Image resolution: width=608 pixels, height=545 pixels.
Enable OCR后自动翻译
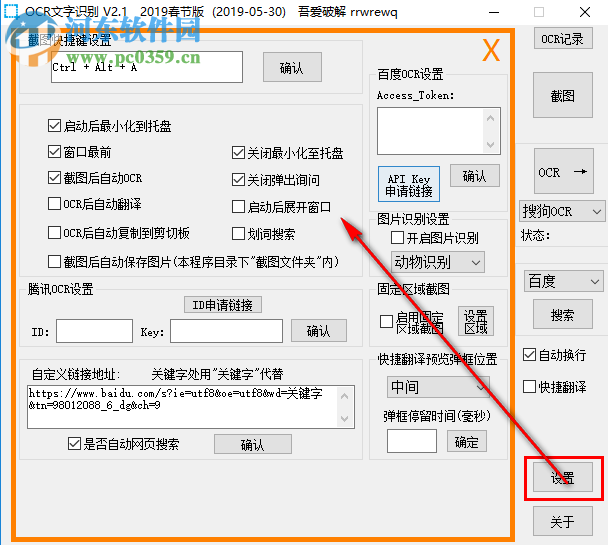click(54, 204)
